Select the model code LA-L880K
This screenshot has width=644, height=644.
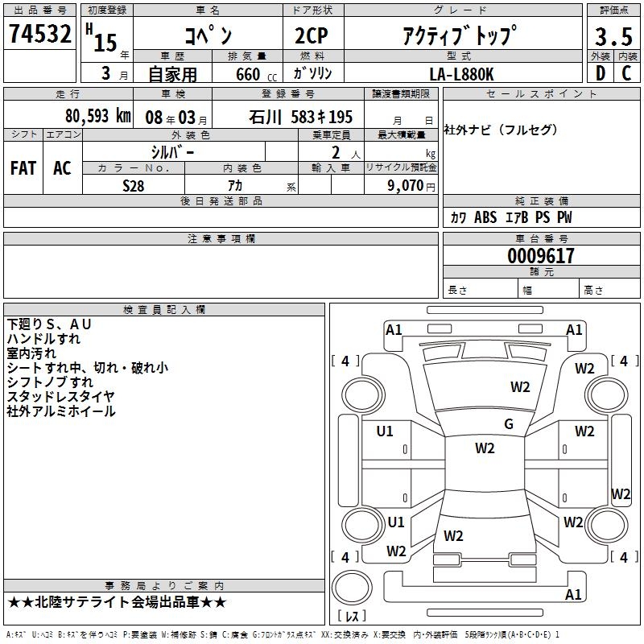(x=460, y=73)
